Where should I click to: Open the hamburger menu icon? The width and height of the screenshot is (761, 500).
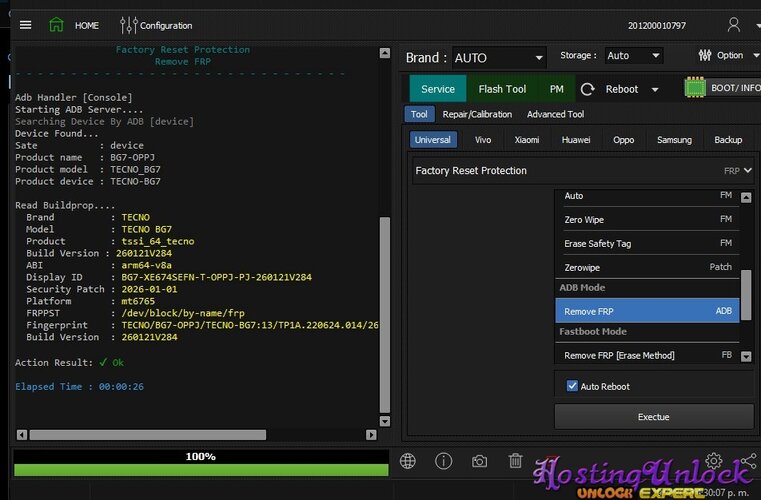pyautogui.click(x=25, y=25)
